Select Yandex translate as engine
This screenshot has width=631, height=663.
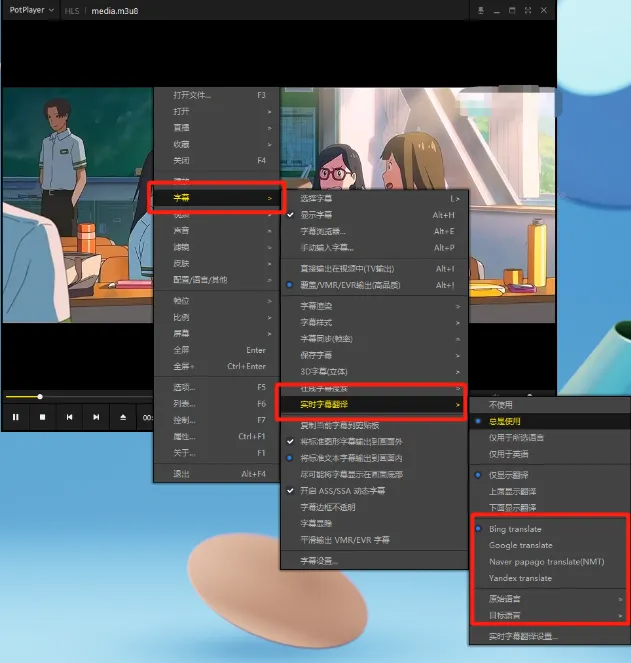tap(520, 578)
